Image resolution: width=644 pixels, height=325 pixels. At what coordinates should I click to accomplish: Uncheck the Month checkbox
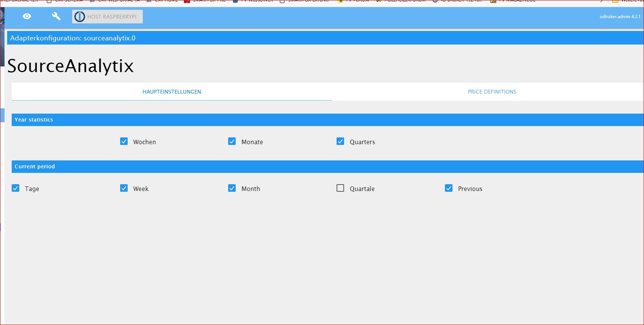pyautogui.click(x=232, y=188)
